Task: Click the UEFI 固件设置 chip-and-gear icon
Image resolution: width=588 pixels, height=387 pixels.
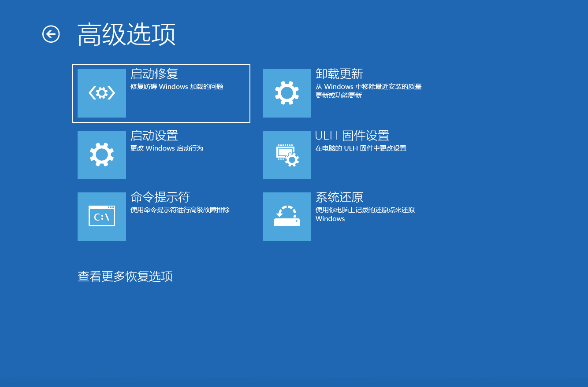Action: 287,155
